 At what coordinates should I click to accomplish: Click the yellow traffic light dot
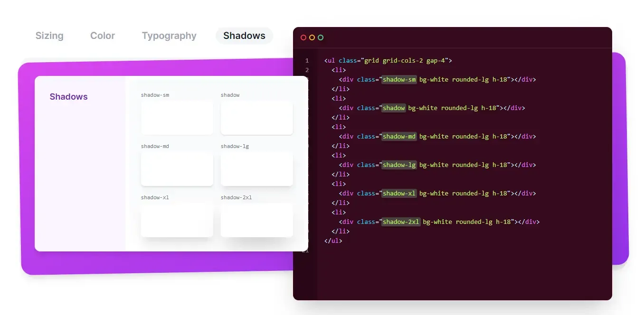click(312, 37)
